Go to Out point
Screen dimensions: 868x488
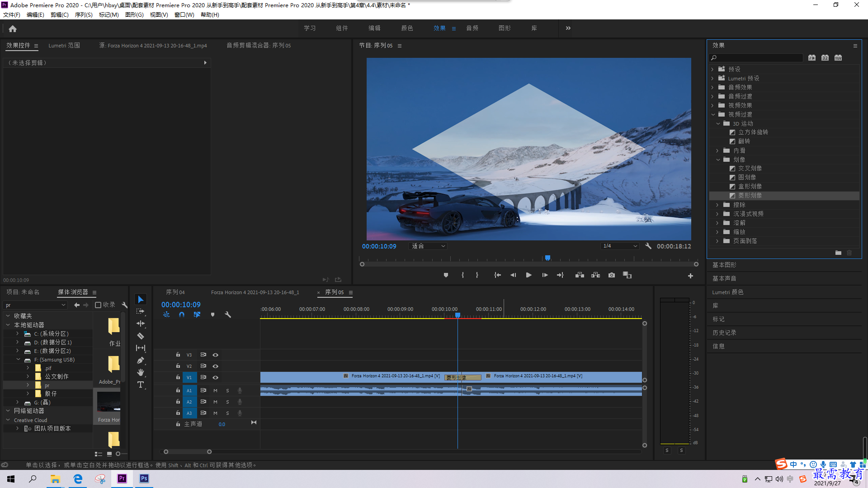pos(560,275)
